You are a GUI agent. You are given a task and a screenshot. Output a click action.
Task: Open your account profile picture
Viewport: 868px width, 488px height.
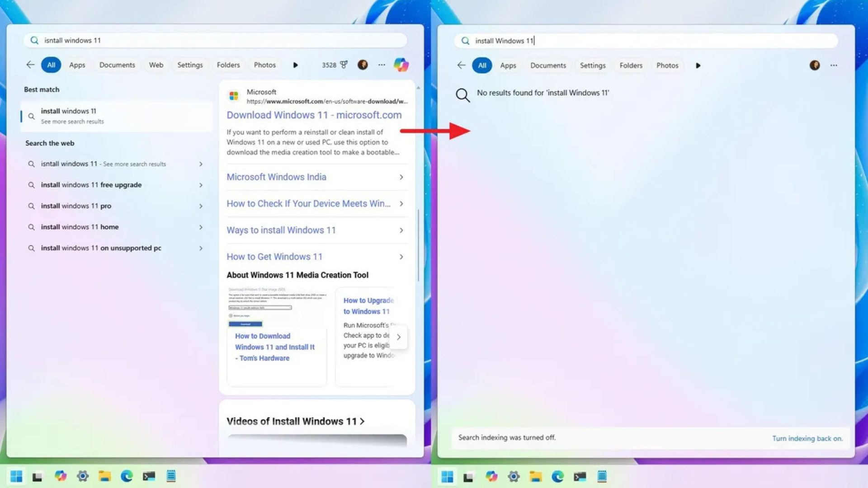(362, 65)
